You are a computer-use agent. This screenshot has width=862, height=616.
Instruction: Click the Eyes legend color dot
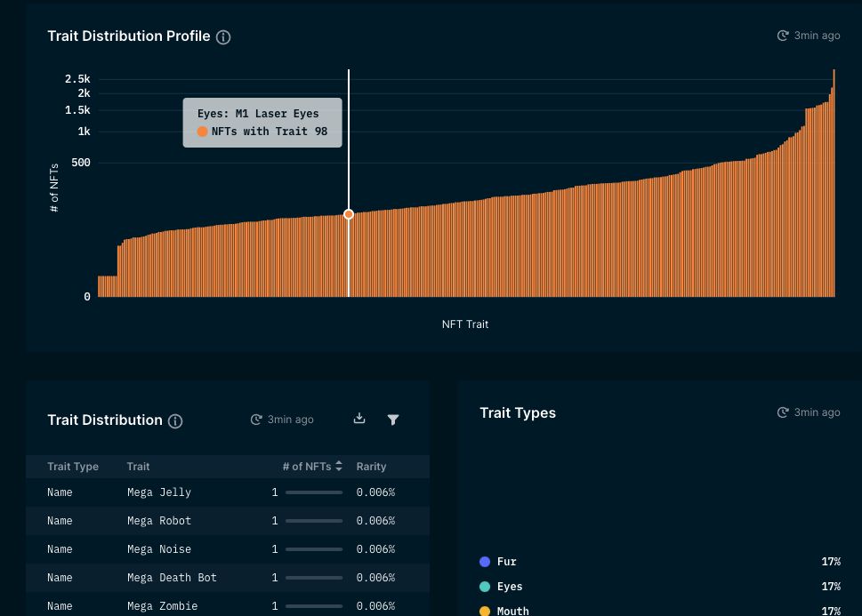[x=485, y=587]
